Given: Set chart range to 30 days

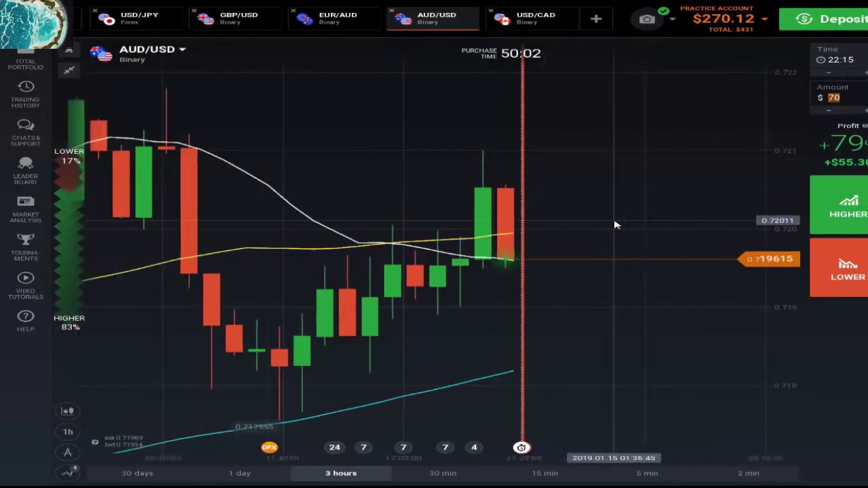Looking at the screenshot, I should coord(137,473).
